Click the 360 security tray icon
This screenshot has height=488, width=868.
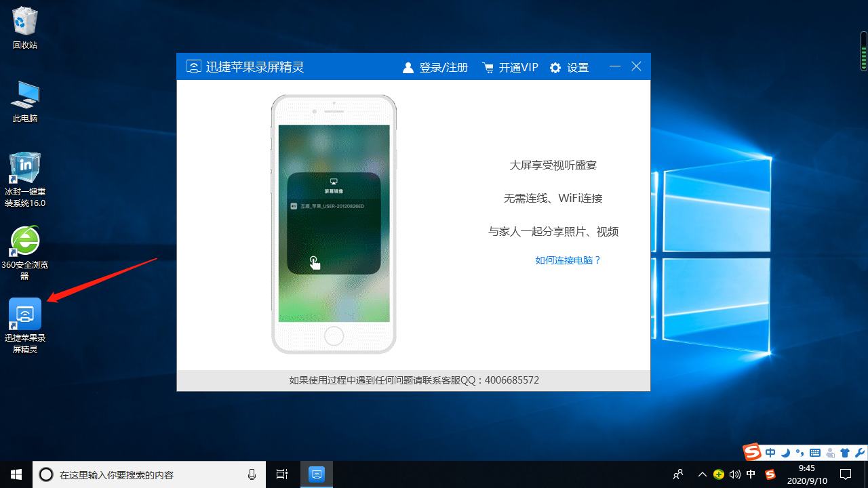click(719, 474)
